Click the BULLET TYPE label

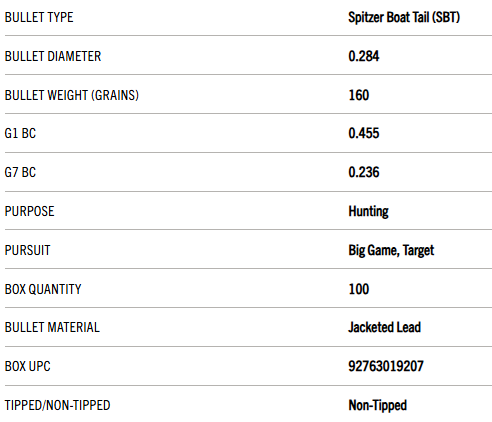click(x=39, y=17)
